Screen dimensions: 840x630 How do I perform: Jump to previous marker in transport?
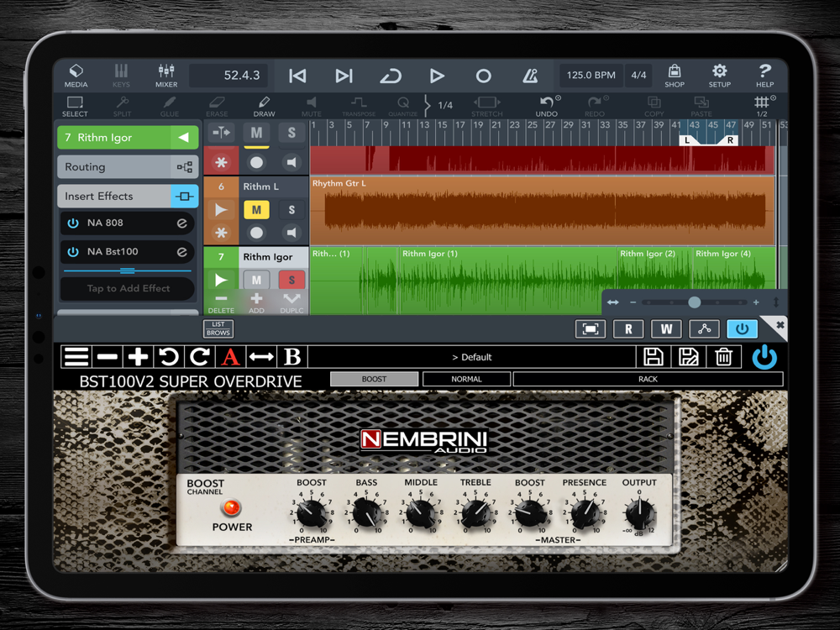click(x=297, y=76)
